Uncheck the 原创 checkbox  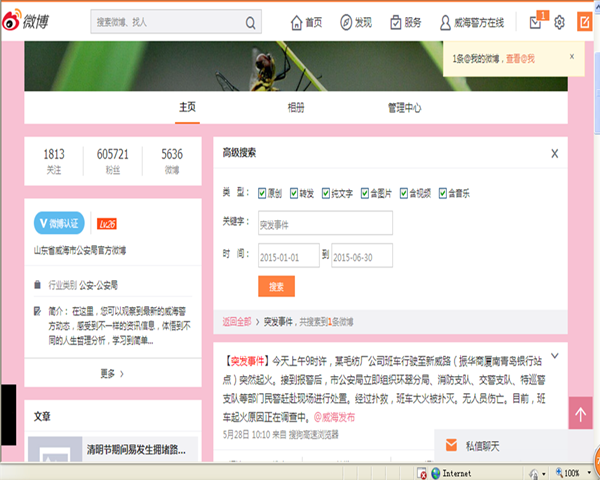click(263, 193)
